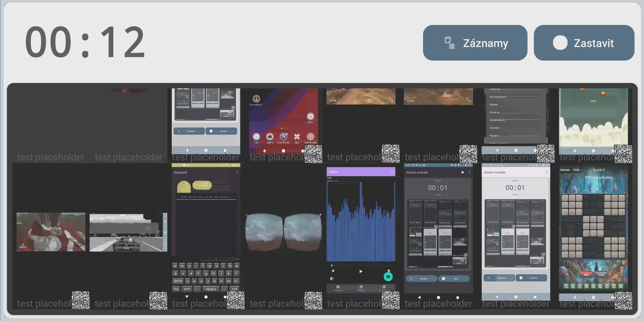This screenshot has width=644, height=321.
Task: Open the home screen launcher icons thumbnail
Action: coord(283,121)
